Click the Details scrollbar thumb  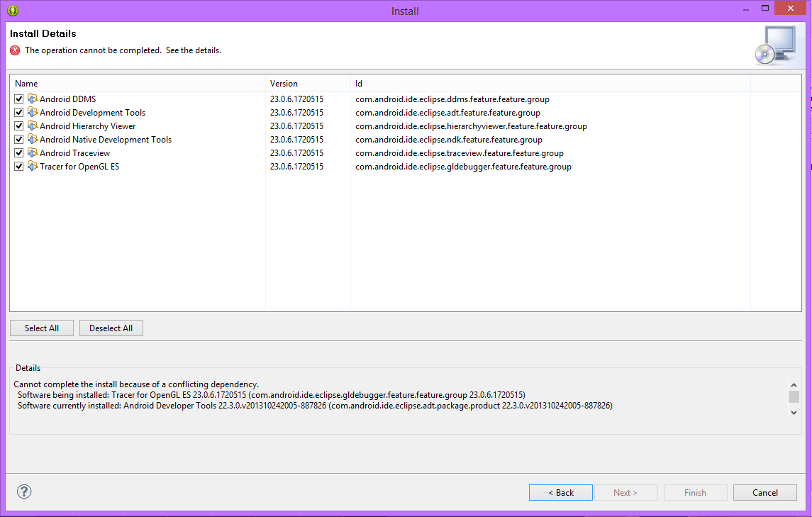click(794, 397)
